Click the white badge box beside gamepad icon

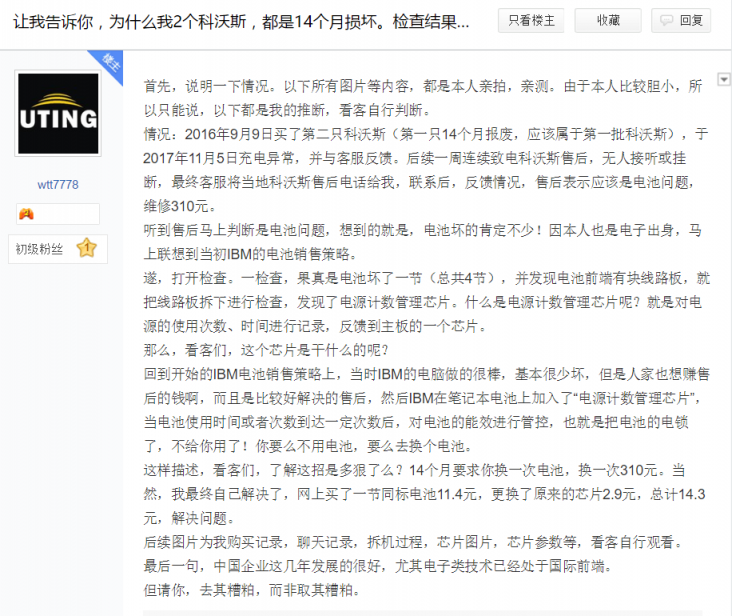(58, 214)
